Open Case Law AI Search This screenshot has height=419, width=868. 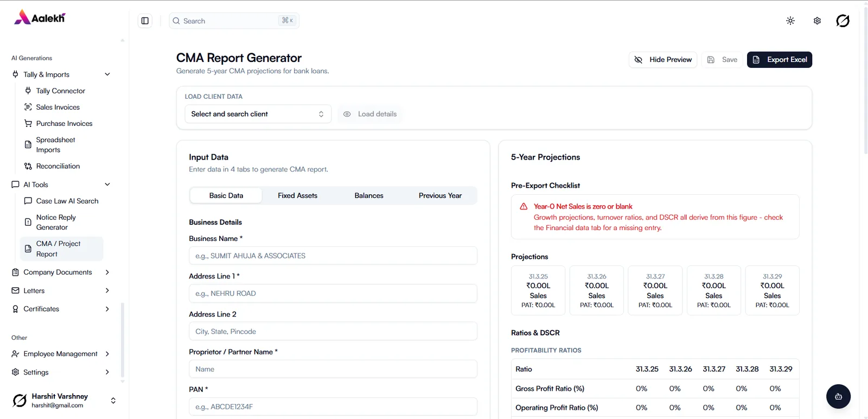coord(67,201)
